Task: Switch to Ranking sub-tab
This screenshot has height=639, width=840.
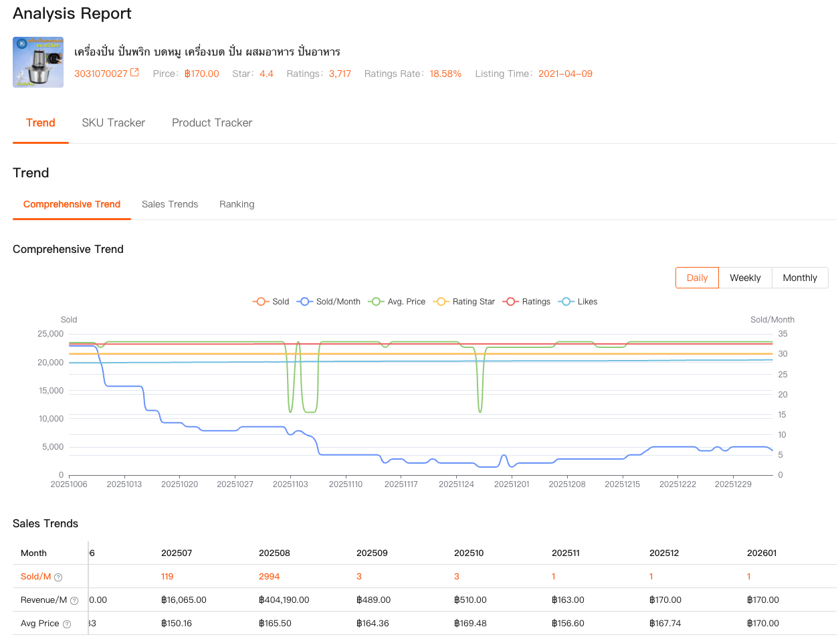Action: point(237,204)
